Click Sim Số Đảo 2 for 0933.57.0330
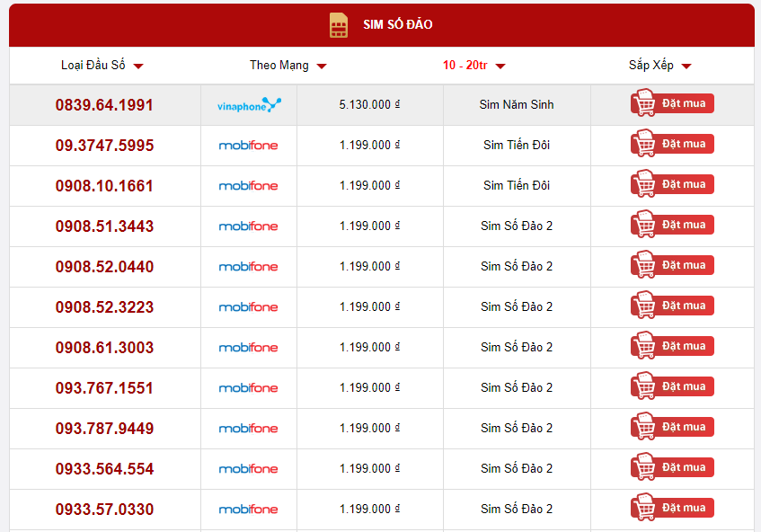761x532 pixels. 517,509
